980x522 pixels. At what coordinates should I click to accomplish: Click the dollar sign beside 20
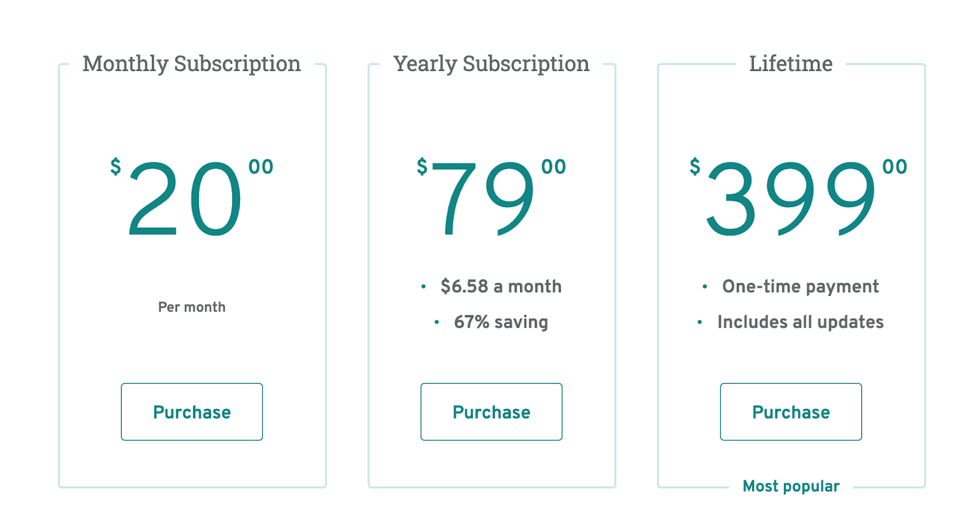115,166
